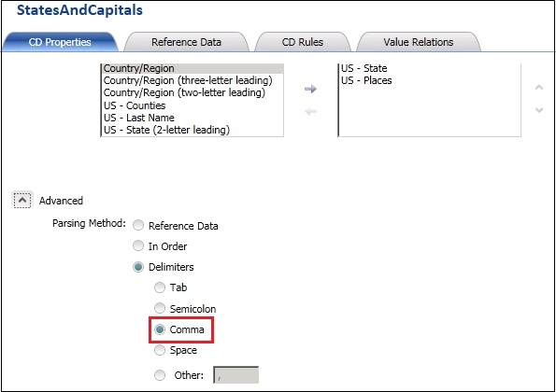The image size is (556, 392).
Task: Choose the Tab delimiter
Action: (x=160, y=287)
